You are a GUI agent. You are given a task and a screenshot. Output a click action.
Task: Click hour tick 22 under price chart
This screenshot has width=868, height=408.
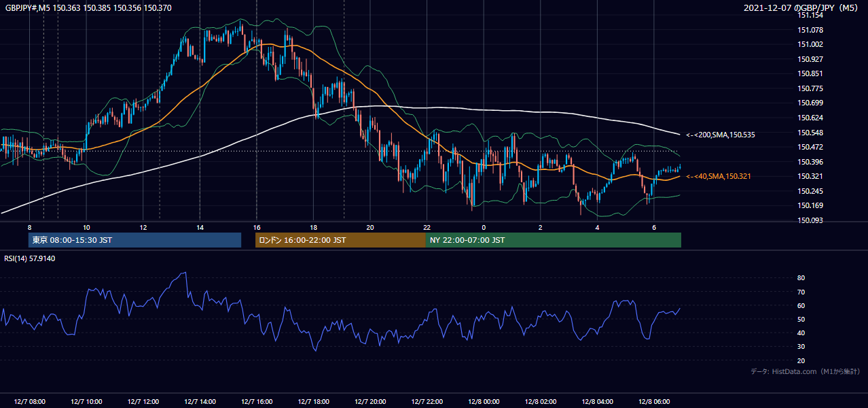tap(427, 227)
